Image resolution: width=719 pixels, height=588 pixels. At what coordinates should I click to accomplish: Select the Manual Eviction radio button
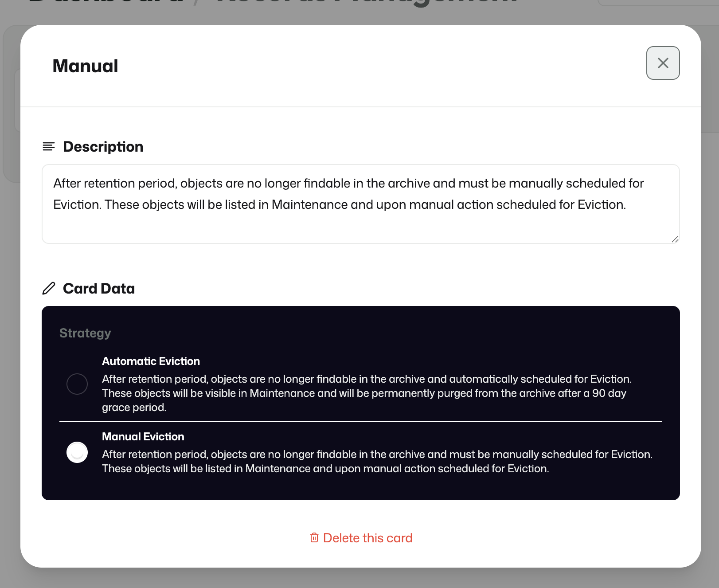click(x=77, y=452)
